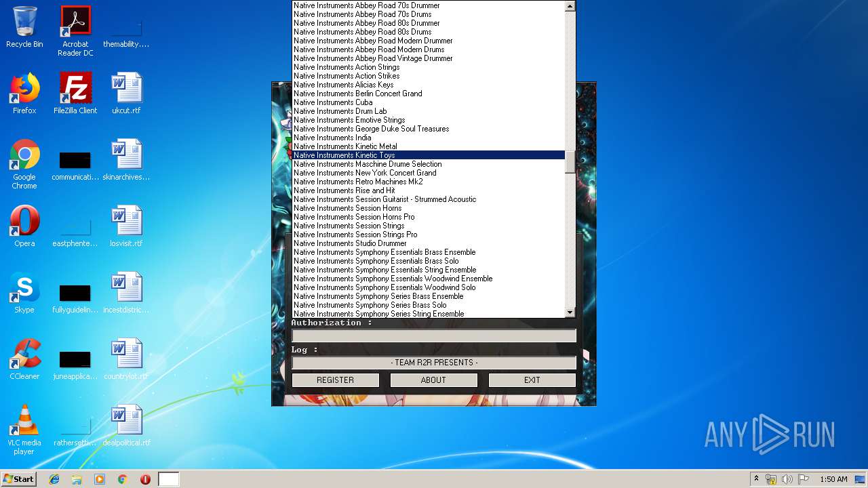Launch Skype desktop shortcut
Screen dimensions: 868x488
24,293
